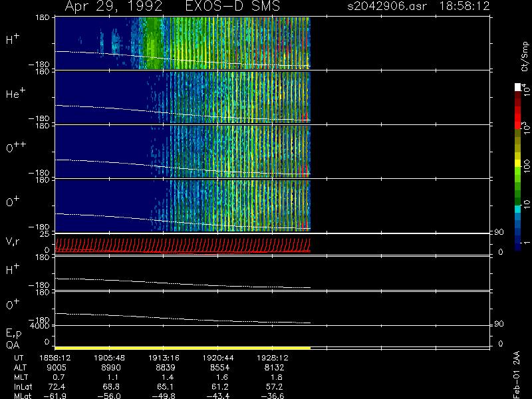Click the "MLT" row header
The image size is (532, 399).
(x=21, y=377)
